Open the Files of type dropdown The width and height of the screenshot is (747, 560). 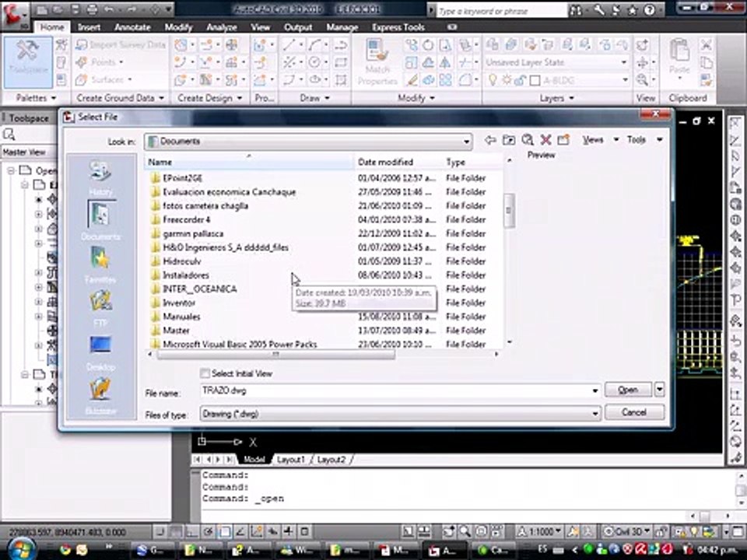click(x=594, y=413)
